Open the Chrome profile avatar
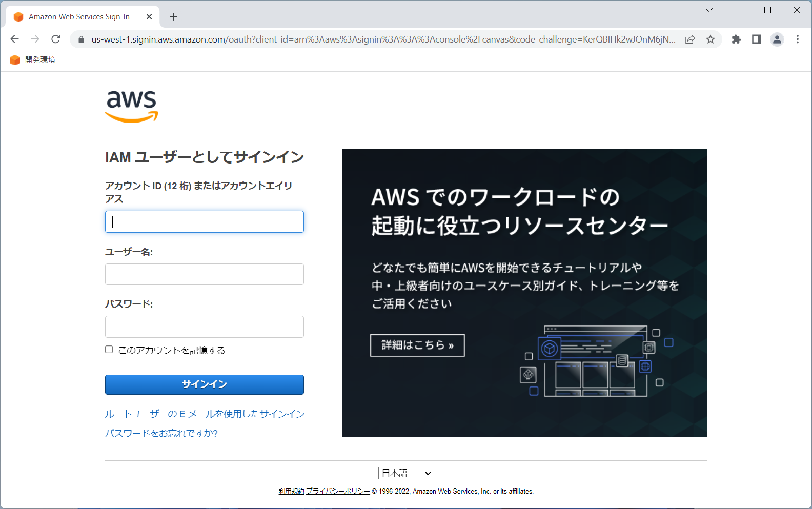The image size is (812, 509). [x=777, y=39]
